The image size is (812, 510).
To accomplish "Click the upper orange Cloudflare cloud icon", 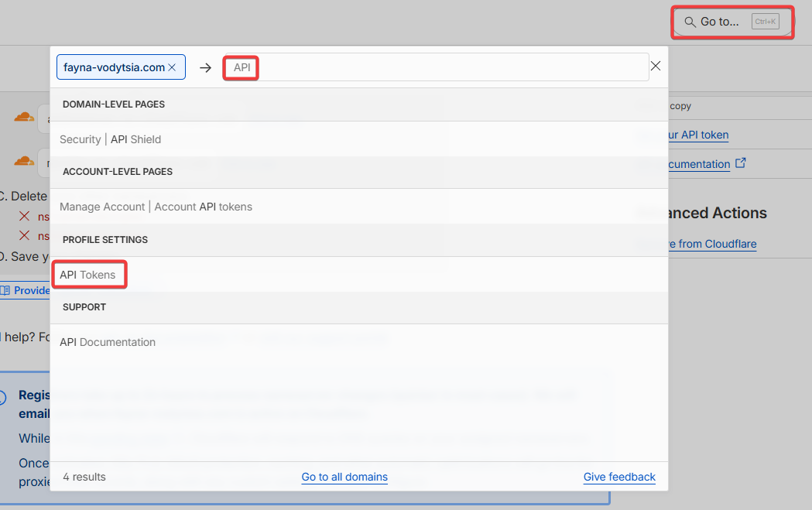I will [x=24, y=118].
